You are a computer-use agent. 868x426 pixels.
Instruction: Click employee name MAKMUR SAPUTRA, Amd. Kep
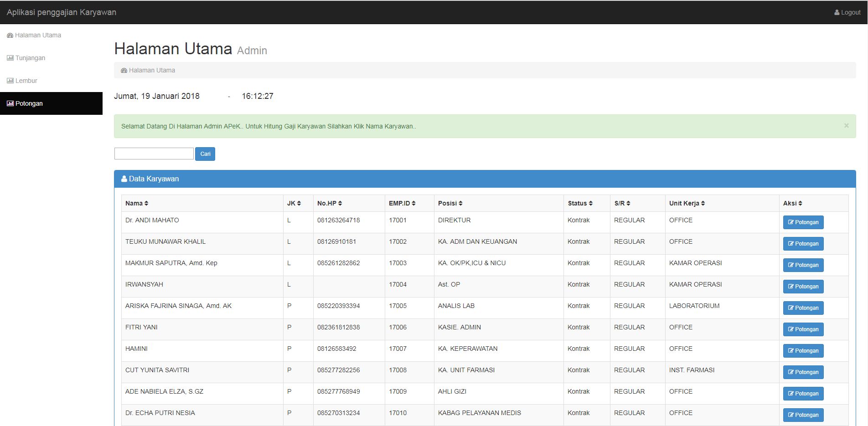tap(171, 263)
